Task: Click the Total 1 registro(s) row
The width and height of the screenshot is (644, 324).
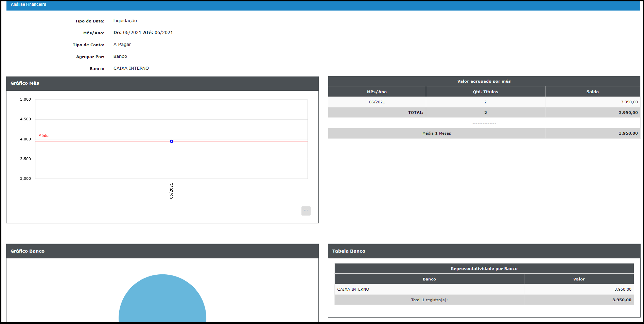Action: (x=484, y=300)
